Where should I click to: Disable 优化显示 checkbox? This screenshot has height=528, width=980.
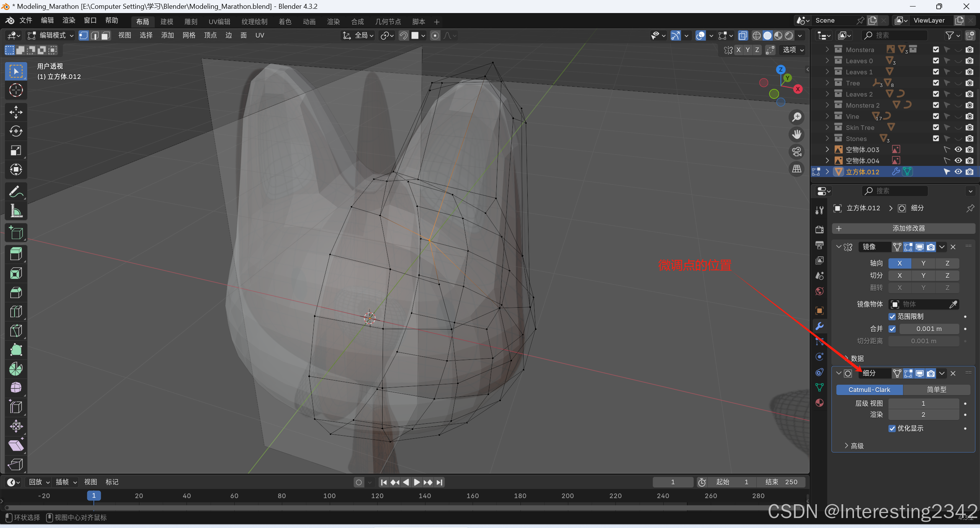click(x=892, y=428)
